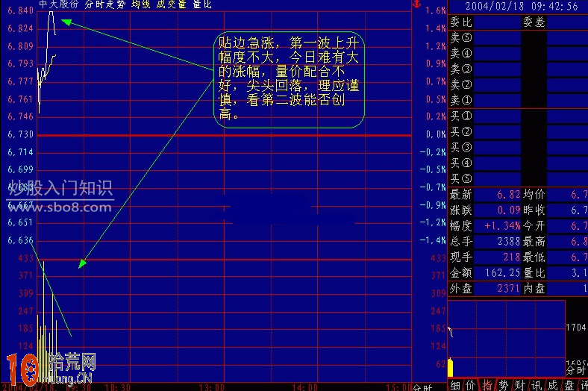Click the 14:00 time axis label
Viewport: 588px width, 391px height.
[305, 387]
